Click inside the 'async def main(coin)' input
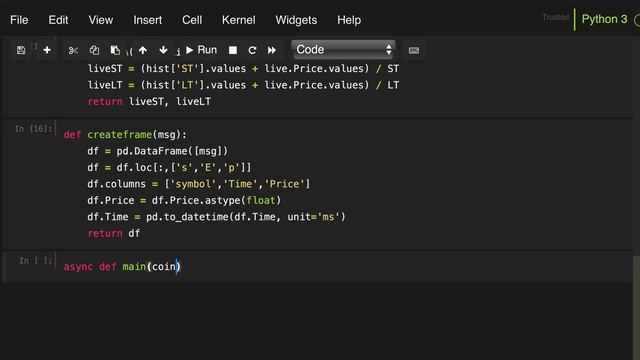This screenshot has height=360, width=640. click(x=122, y=267)
